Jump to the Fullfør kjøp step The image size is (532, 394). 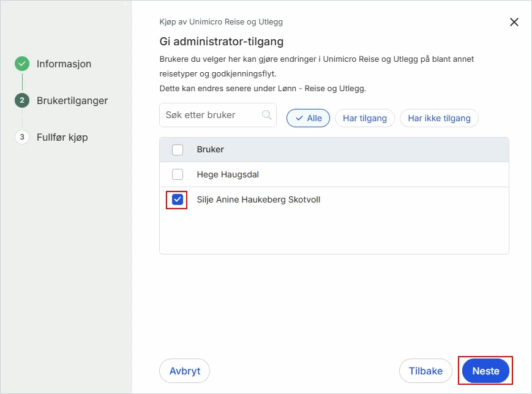point(62,137)
